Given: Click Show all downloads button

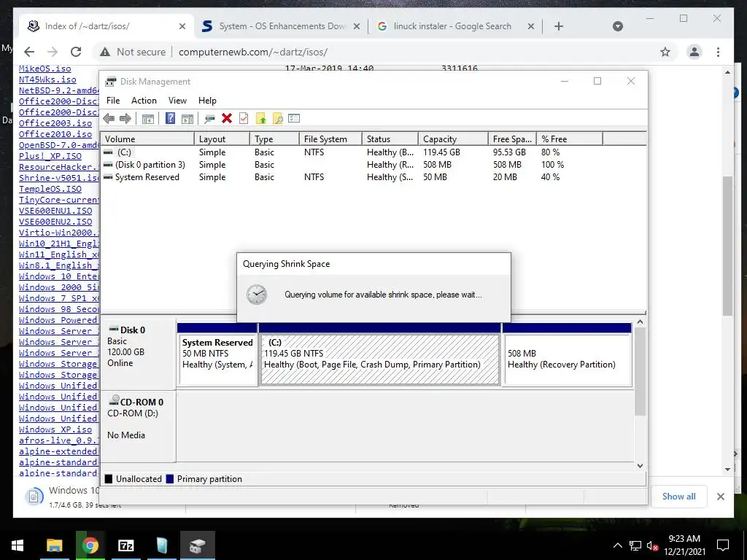Looking at the screenshot, I should point(678,496).
